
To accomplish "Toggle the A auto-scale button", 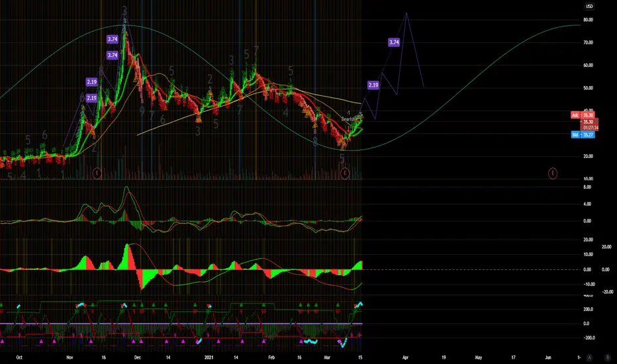I will (589, 357).
